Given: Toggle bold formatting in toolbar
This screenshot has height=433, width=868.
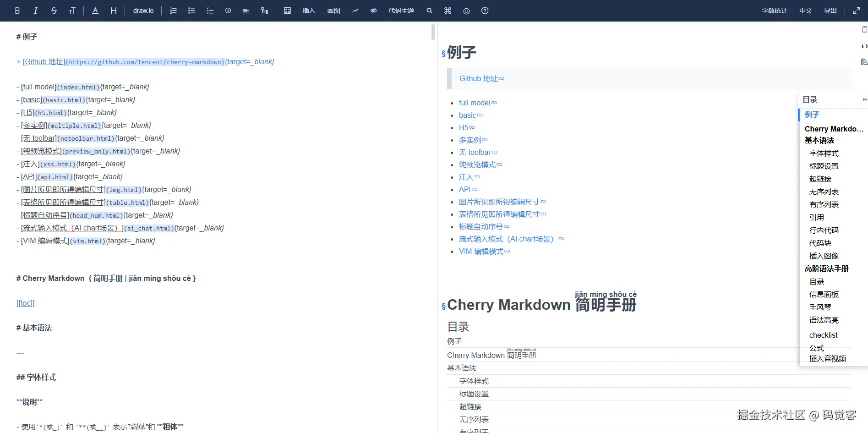Looking at the screenshot, I should click(17, 11).
